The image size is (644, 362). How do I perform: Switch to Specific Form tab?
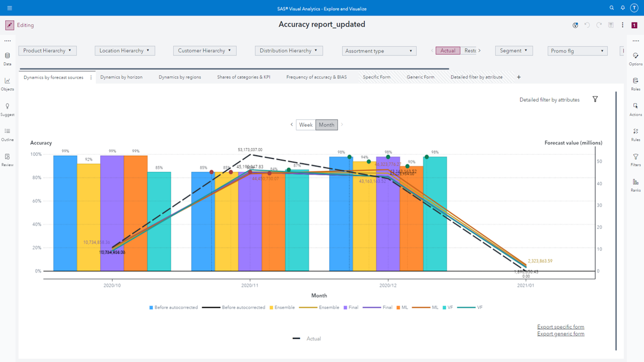pos(376,77)
